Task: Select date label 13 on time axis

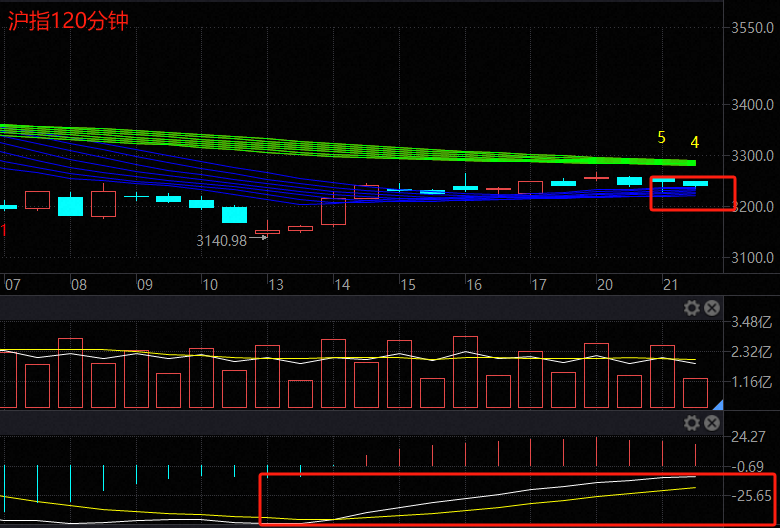Action: coord(276,285)
